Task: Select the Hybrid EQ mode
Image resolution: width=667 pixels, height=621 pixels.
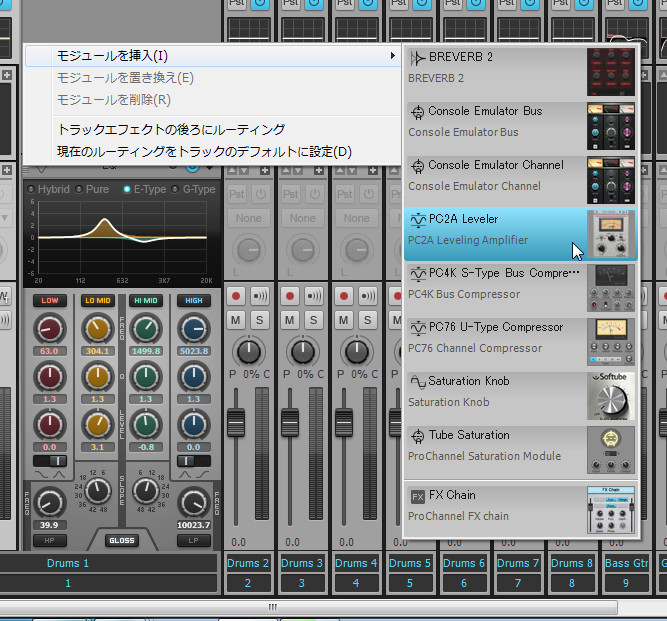Action: click(48, 189)
